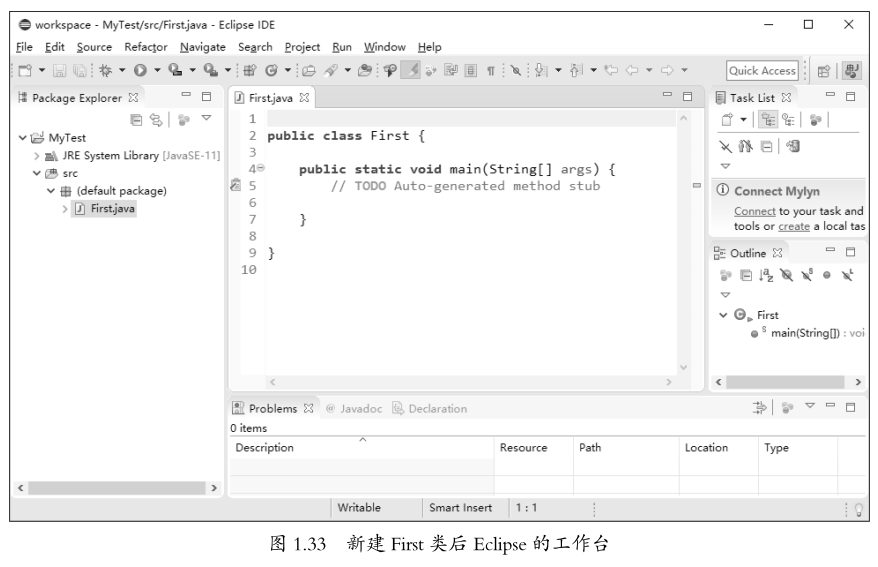Click Next Annotation down-arrow icon

point(540,71)
